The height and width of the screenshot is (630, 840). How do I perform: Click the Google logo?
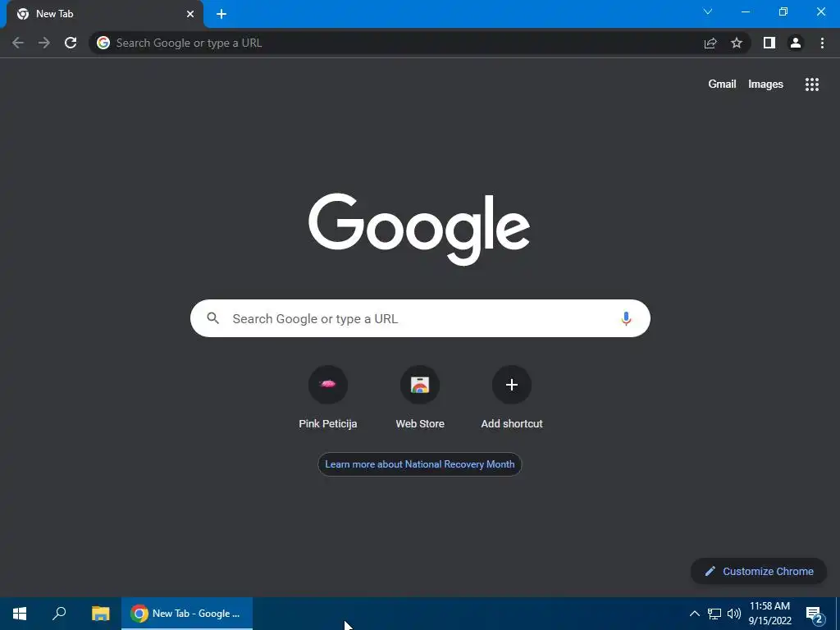pyautogui.click(x=419, y=229)
